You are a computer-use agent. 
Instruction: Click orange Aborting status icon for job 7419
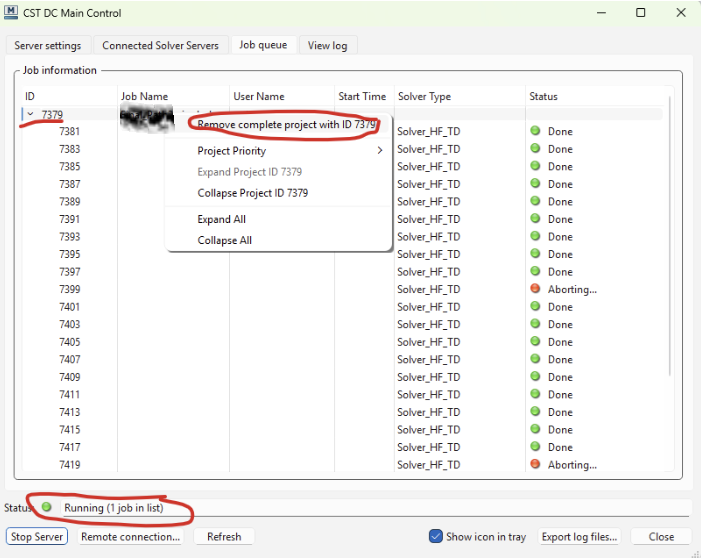pos(535,465)
